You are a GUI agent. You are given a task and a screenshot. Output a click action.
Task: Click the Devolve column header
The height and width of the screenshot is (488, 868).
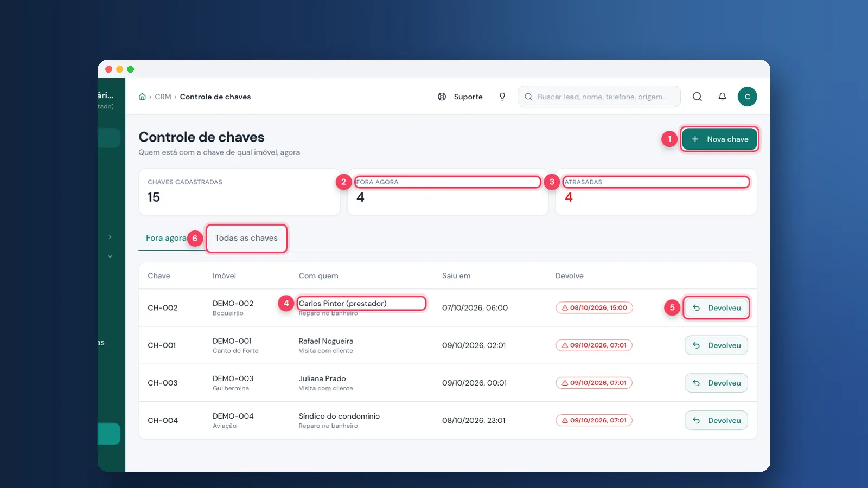pyautogui.click(x=569, y=276)
